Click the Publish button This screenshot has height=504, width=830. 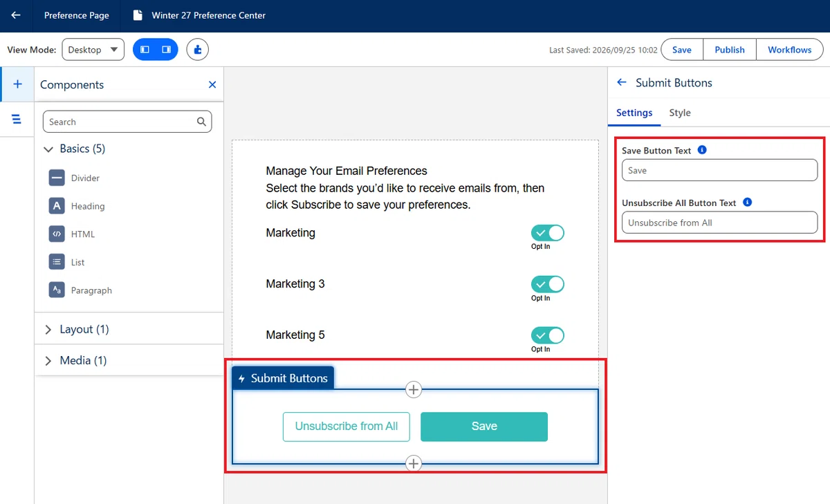pyautogui.click(x=730, y=50)
